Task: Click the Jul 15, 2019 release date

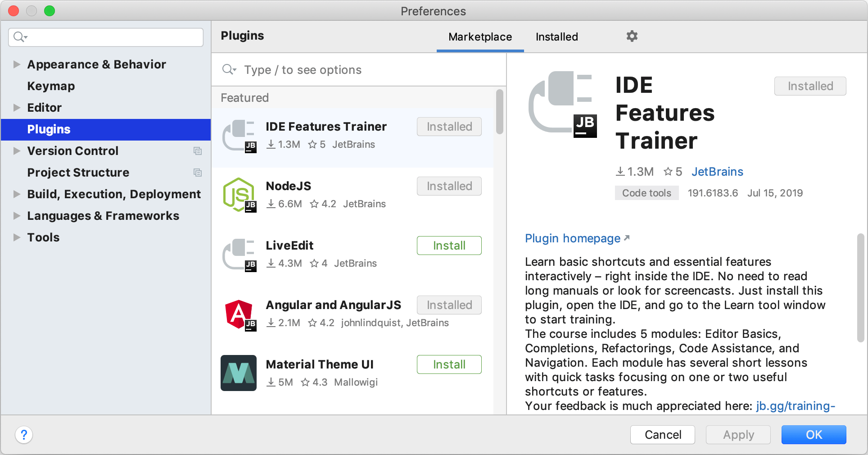Action: coord(775,193)
